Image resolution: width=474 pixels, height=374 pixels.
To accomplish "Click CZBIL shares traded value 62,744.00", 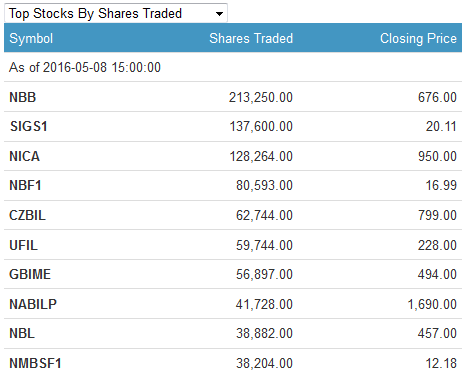I will click(x=264, y=215).
